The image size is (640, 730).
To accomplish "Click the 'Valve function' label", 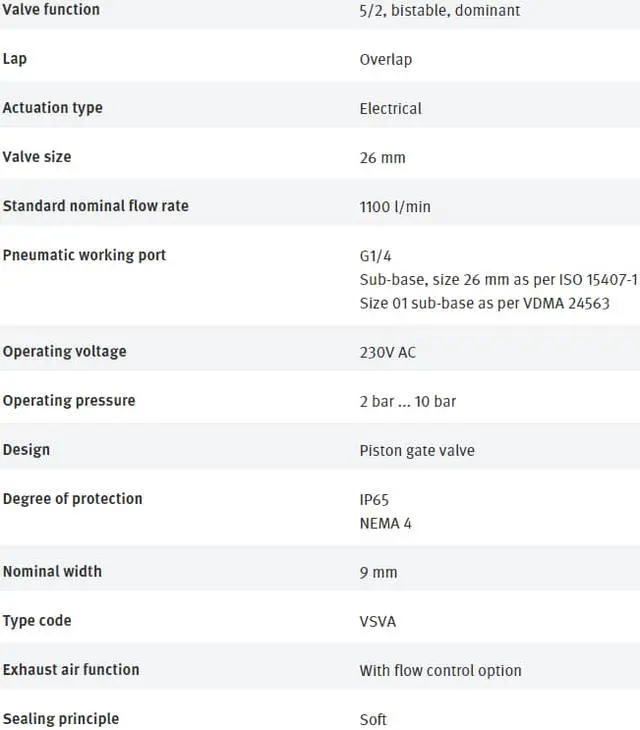I will [x=51, y=10].
